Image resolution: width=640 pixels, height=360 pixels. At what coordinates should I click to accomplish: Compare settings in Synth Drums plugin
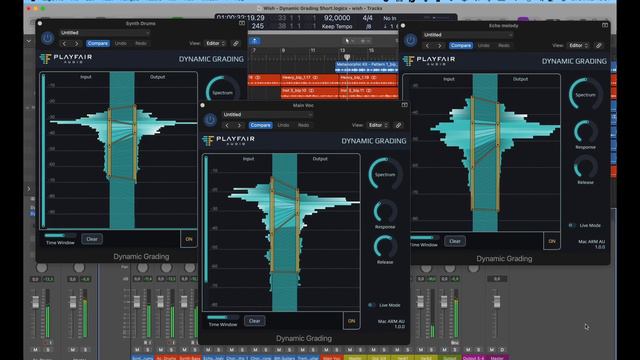[x=98, y=43]
